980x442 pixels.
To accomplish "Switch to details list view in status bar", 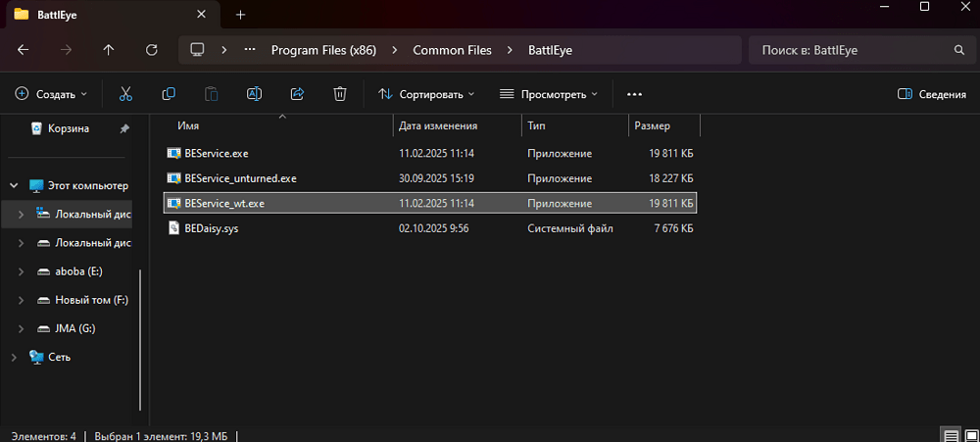I will [x=950, y=434].
